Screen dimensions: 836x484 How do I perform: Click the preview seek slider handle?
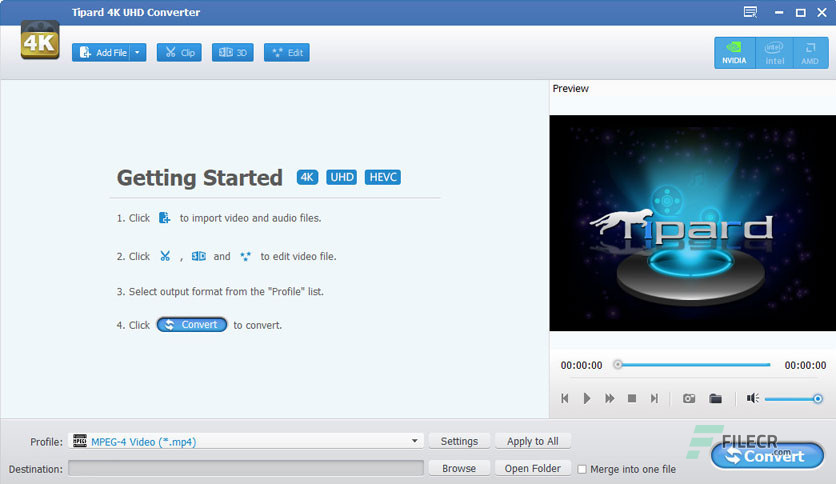point(617,365)
